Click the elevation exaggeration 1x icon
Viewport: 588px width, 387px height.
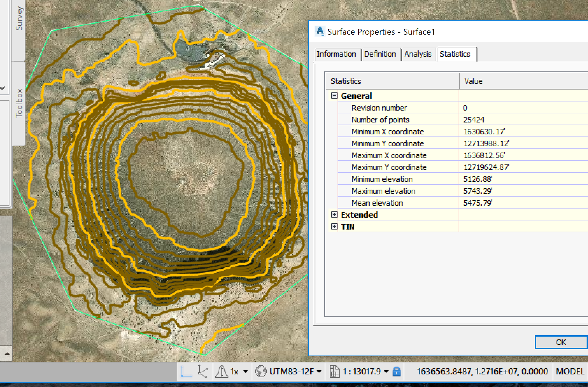[222, 371]
